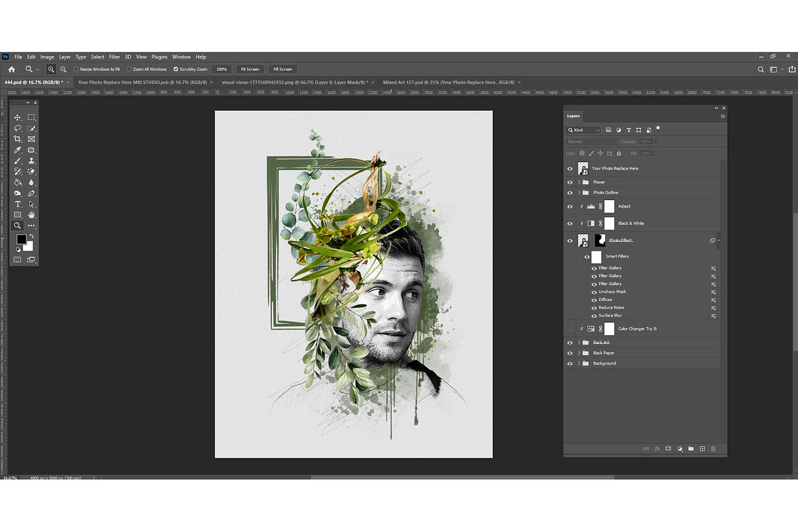Select the Crop tool
The width and height of the screenshot is (798, 532).
click(18, 139)
